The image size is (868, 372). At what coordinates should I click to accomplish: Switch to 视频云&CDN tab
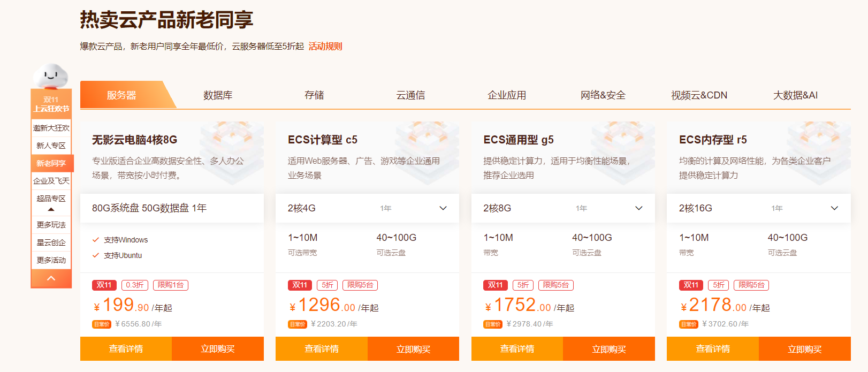699,95
